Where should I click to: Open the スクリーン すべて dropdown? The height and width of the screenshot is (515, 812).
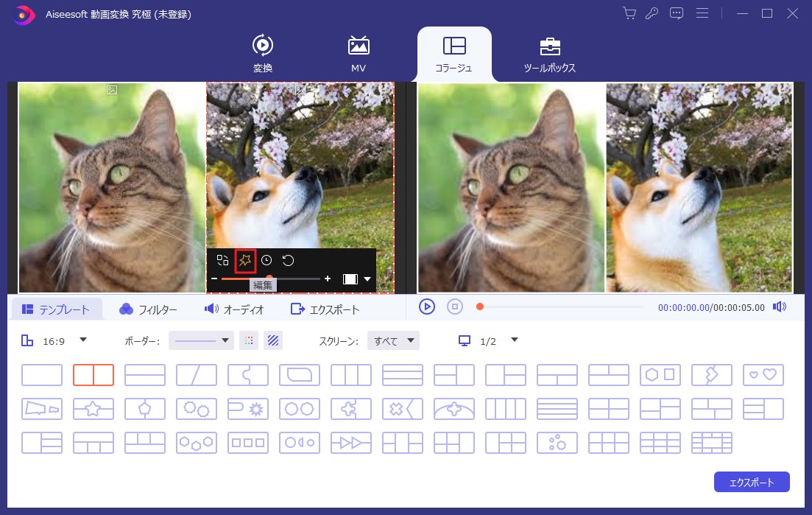click(393, 340)
